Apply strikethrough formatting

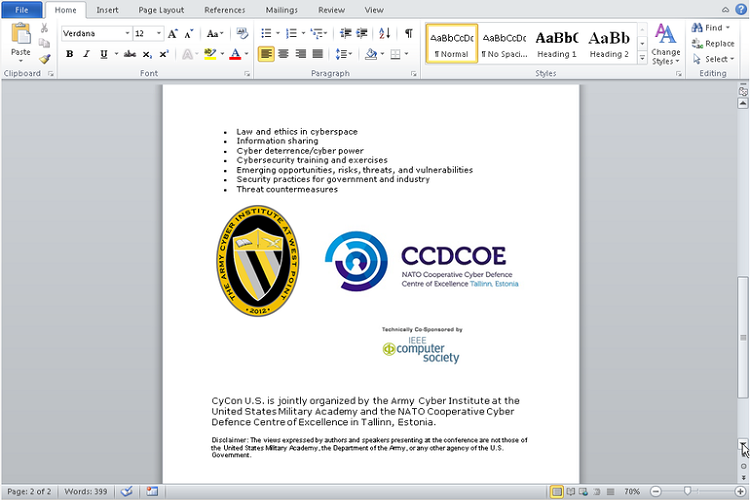pyautogui.click(x=130, y=54)
